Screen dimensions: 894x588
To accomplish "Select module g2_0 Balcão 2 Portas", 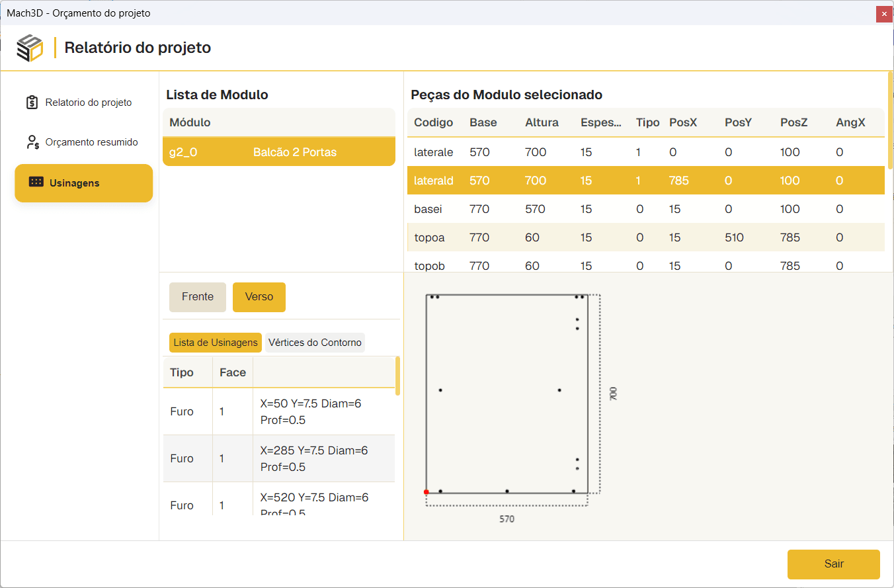I will 279,152.
